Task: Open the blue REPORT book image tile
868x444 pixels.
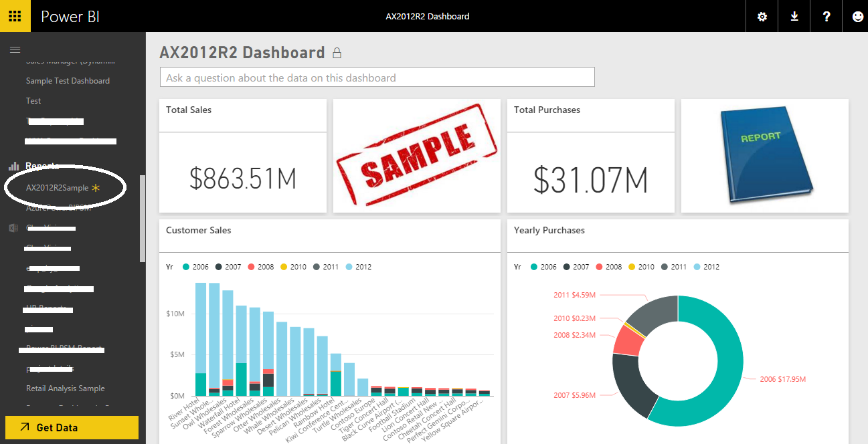Action: 765,156
